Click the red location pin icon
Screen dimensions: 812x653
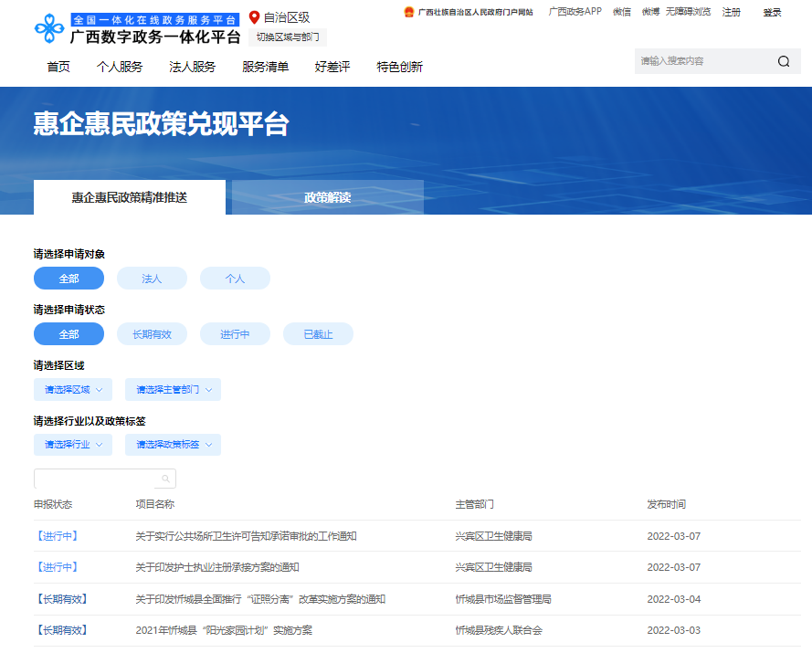tap(255, 17)
